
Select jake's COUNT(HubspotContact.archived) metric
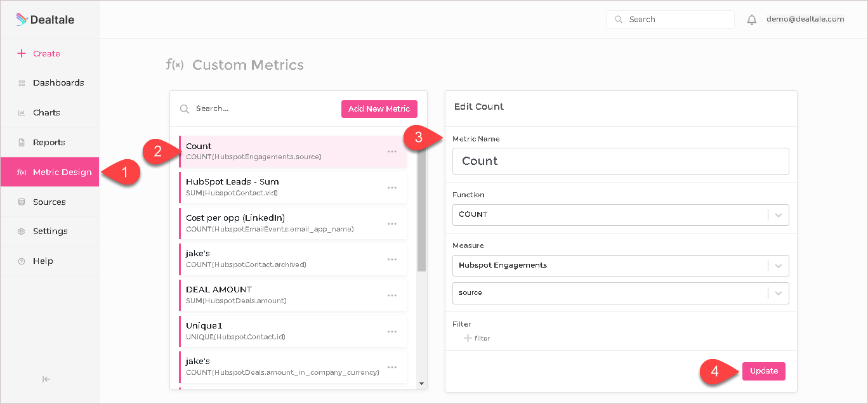(x=293, y=259)
